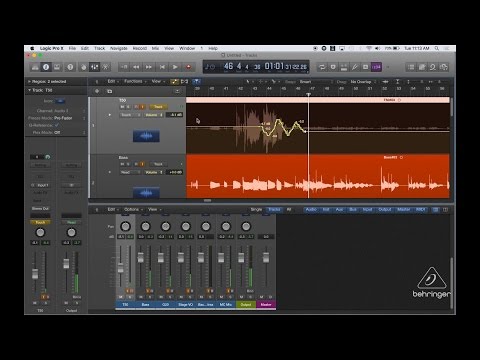
Task: Open the Navigate menu
Action: (119, 48)
